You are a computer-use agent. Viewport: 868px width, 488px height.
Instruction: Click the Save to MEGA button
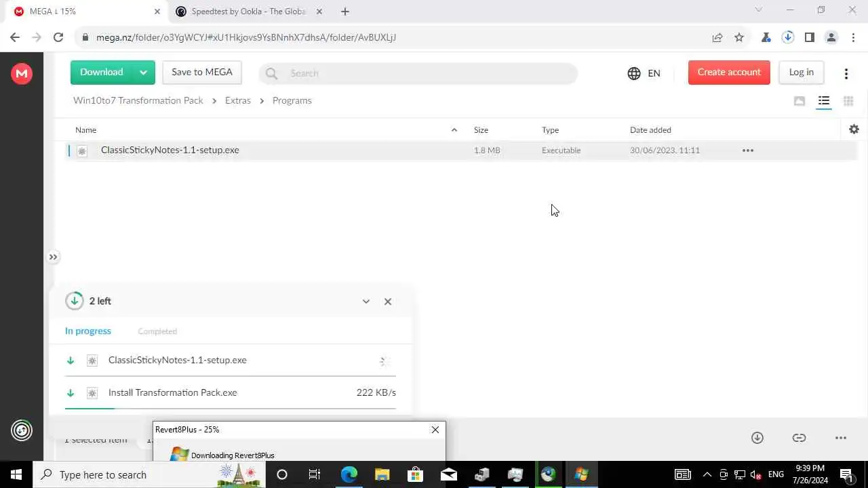pos(202,73)
